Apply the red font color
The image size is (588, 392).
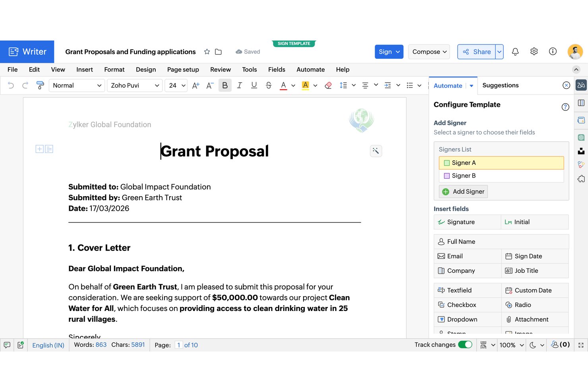[283, 85]
